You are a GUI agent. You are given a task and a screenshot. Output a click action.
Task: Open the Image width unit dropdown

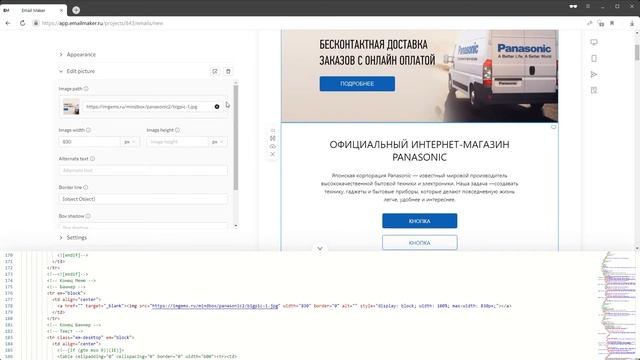point(130,142)
